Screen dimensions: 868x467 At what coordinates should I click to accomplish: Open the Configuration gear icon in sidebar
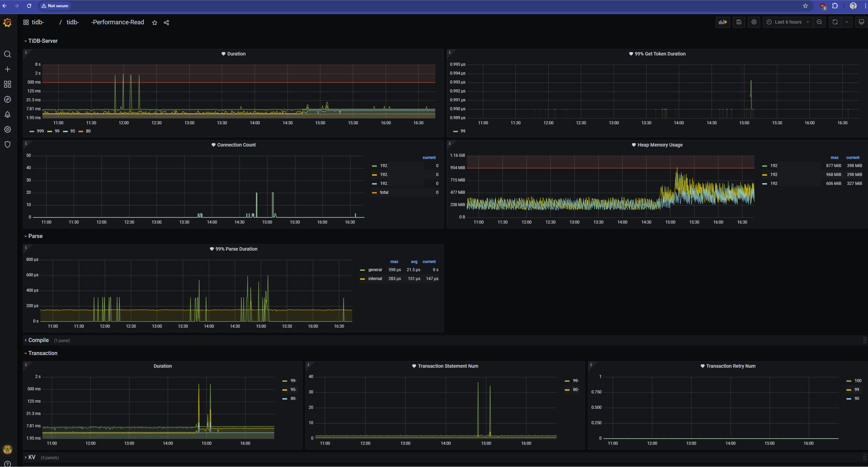[x=7, y=129]
